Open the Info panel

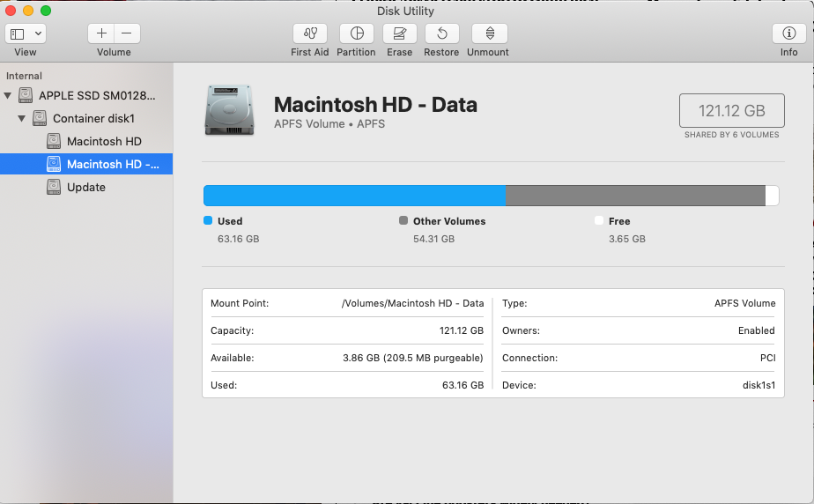(788, 33)
